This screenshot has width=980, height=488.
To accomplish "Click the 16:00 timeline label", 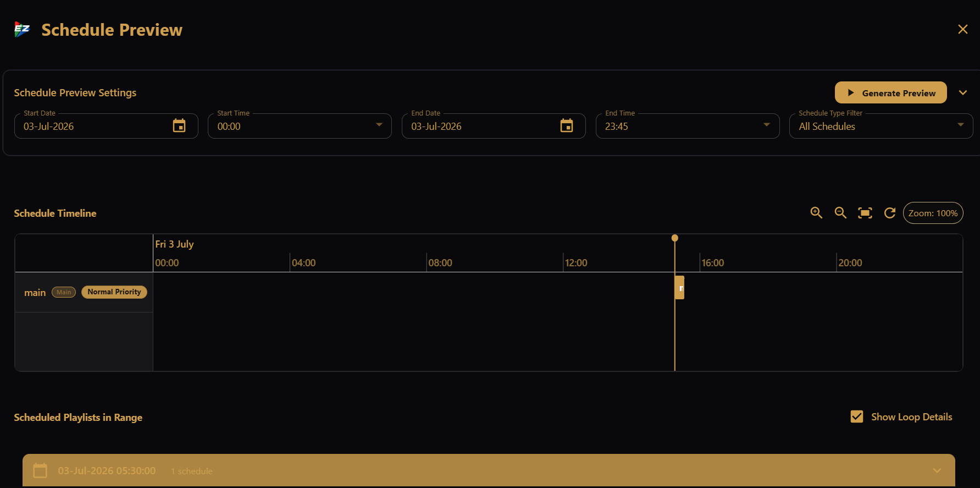I will point(712,263).
